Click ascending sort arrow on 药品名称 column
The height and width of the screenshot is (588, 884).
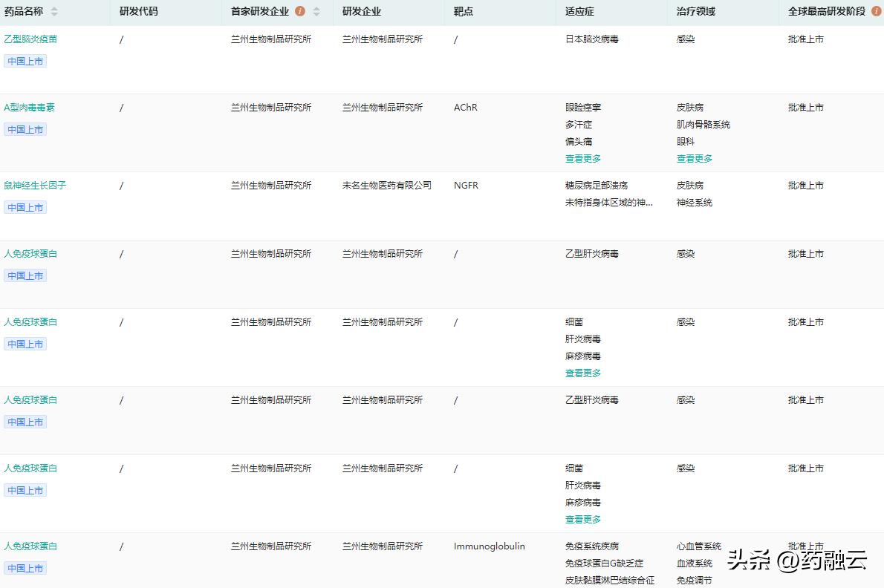[x=54, y=8]
